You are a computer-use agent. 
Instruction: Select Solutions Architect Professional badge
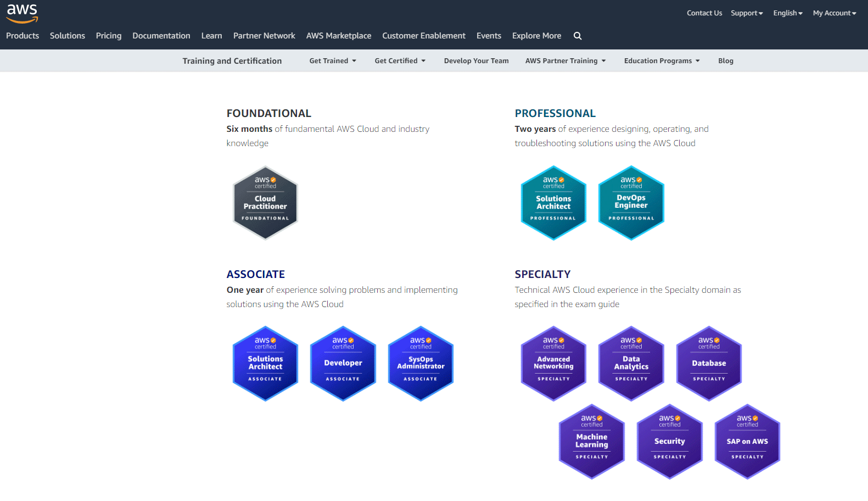553,203
